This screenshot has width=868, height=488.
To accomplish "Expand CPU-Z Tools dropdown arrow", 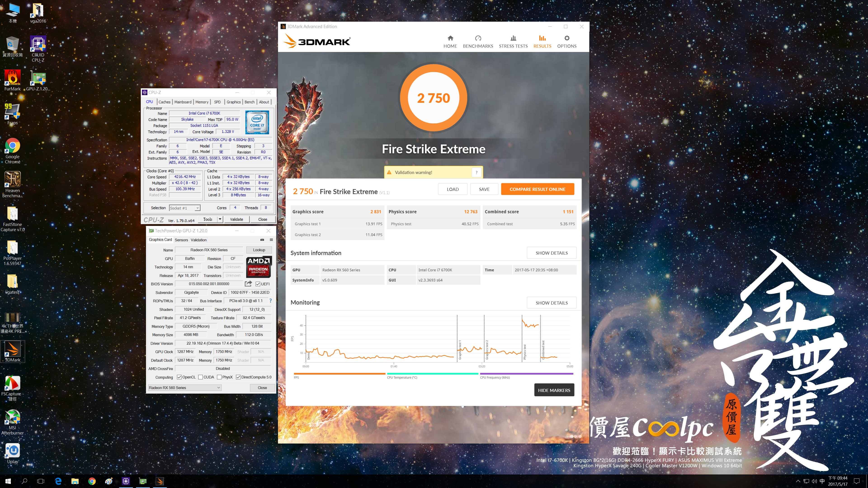I will coord(220,219).
